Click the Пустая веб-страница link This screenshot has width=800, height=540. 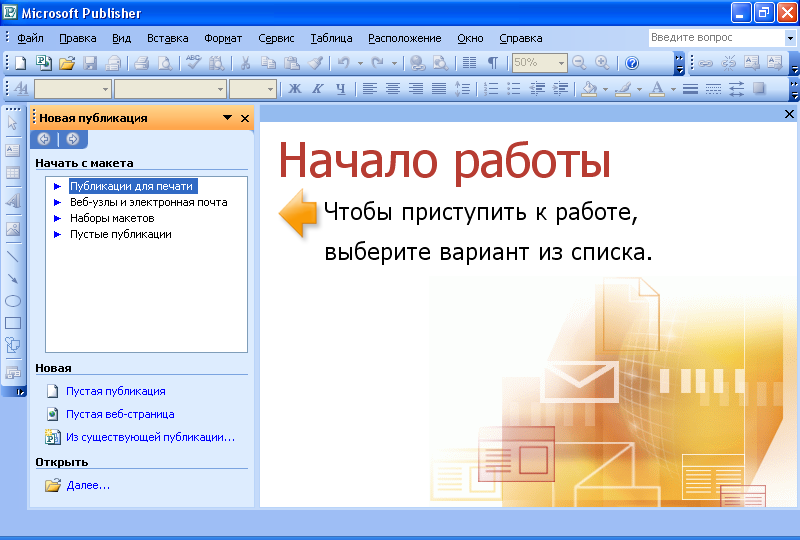point(120,414)
